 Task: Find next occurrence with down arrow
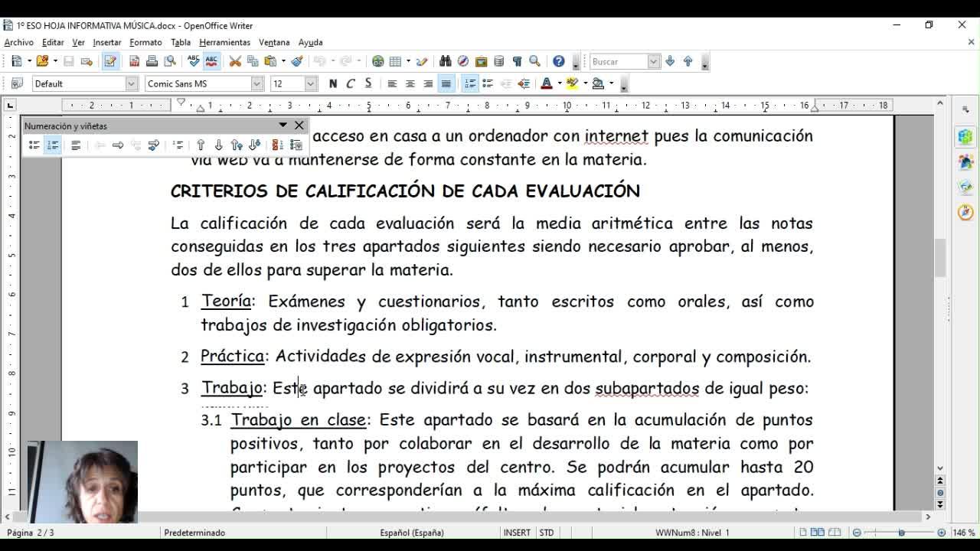click(670, 61)
